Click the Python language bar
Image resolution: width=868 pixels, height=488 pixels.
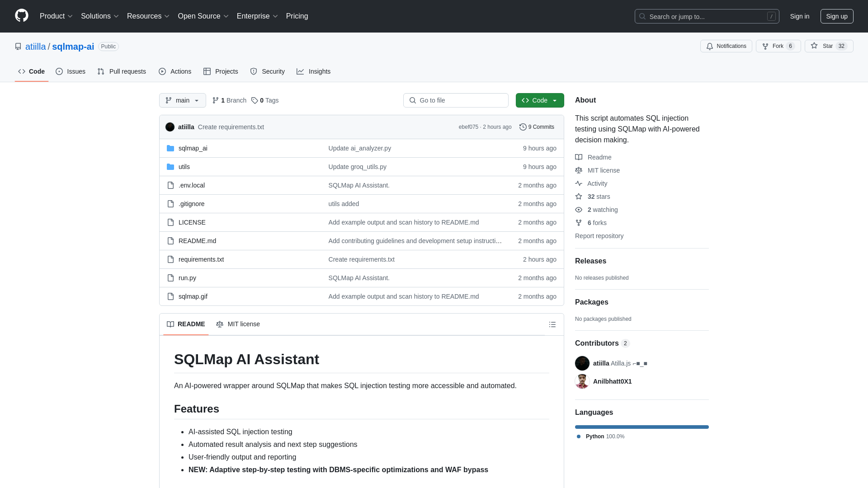click(642, 427)
